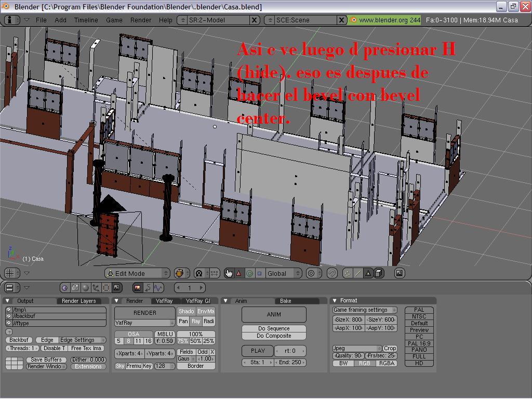Select the translate manipulator triangle icon
The height and width of the screenshot is (399, 532).
[x=239, y=273]
